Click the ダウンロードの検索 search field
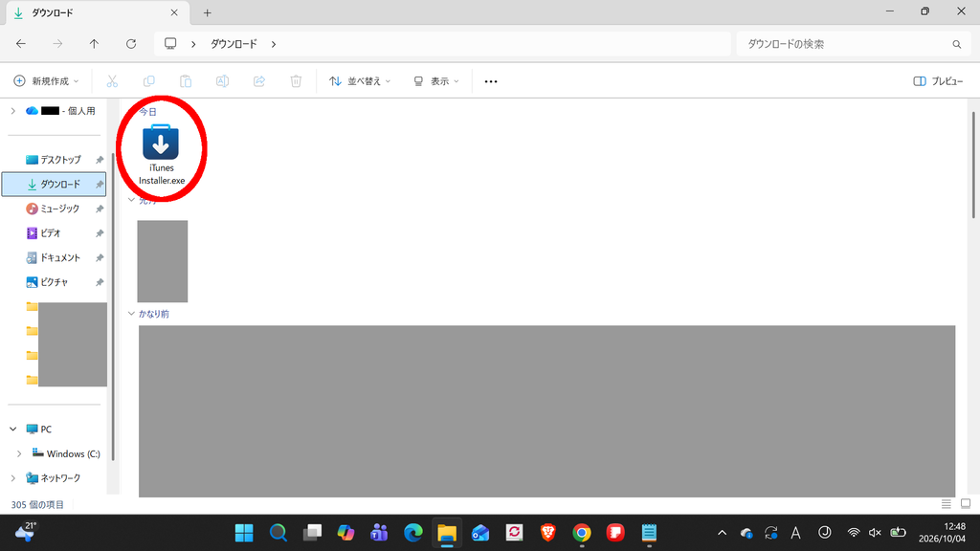The width and height of the screenshot is (980, 551). tap(853, 44)
